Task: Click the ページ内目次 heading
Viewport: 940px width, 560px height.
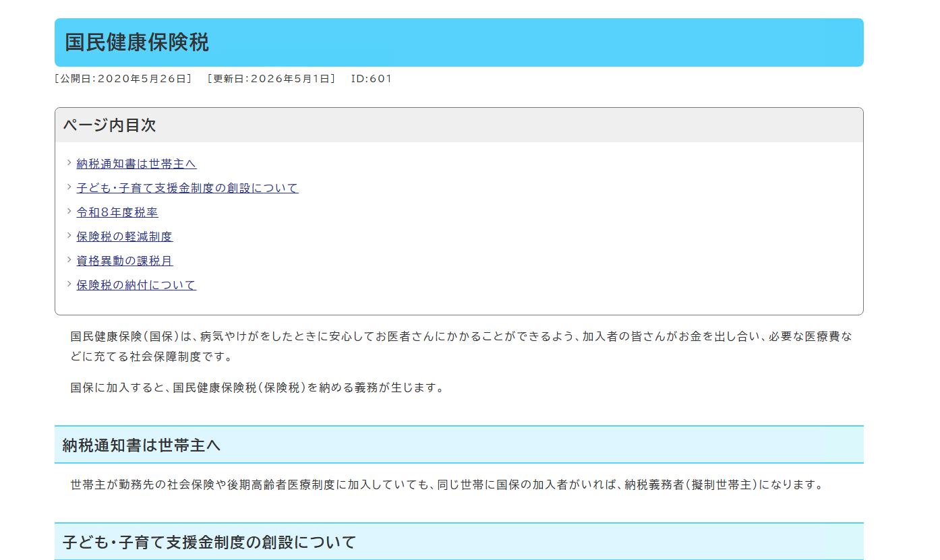Action: [x=109, y=125]
